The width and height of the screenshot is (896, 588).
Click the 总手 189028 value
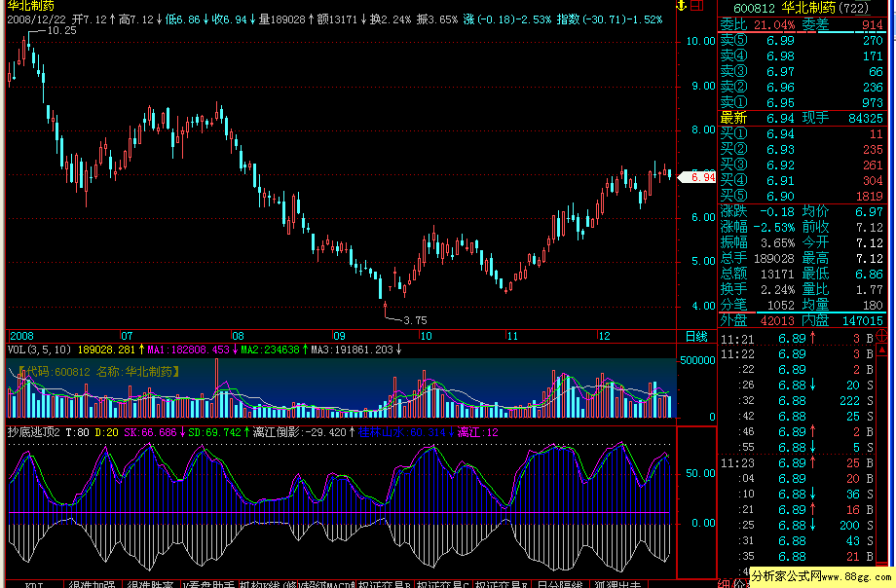coord(773,258)
